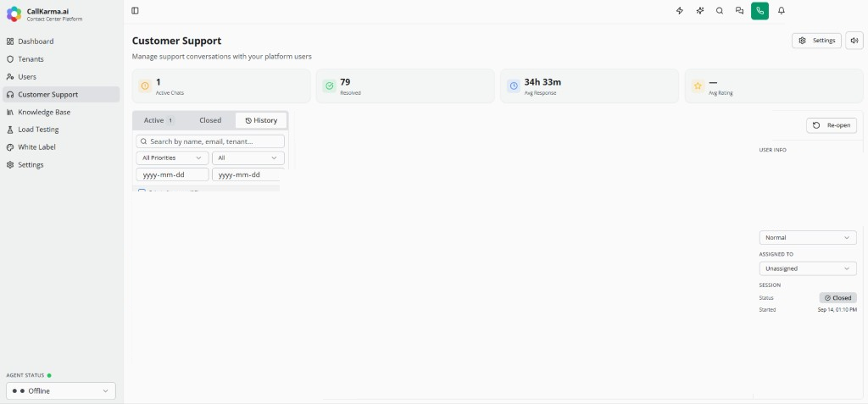868x404 pixels.
Task: Switch to the Closed tab
Action: click(x=210, y=120)
